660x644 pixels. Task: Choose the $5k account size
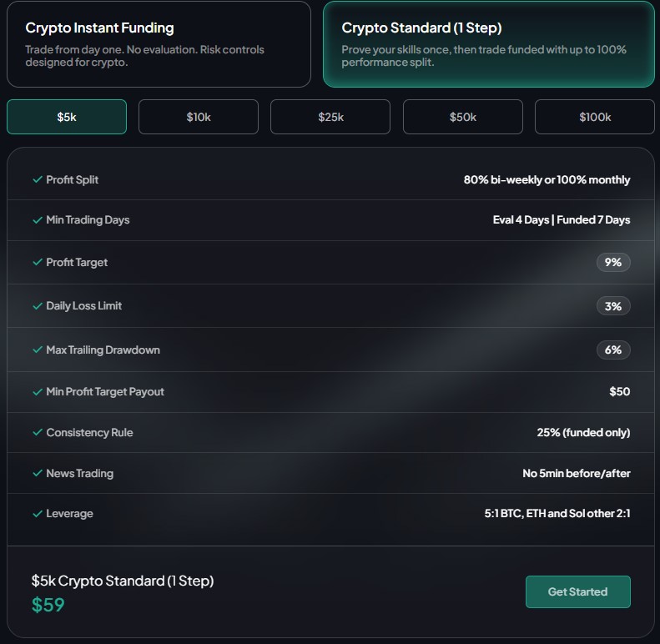click(67, 117)
